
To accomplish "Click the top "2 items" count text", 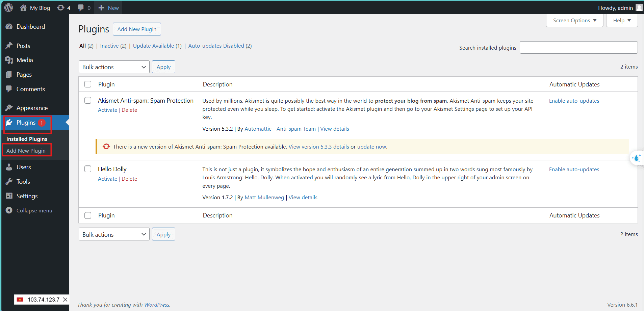I will pos(629,67).
